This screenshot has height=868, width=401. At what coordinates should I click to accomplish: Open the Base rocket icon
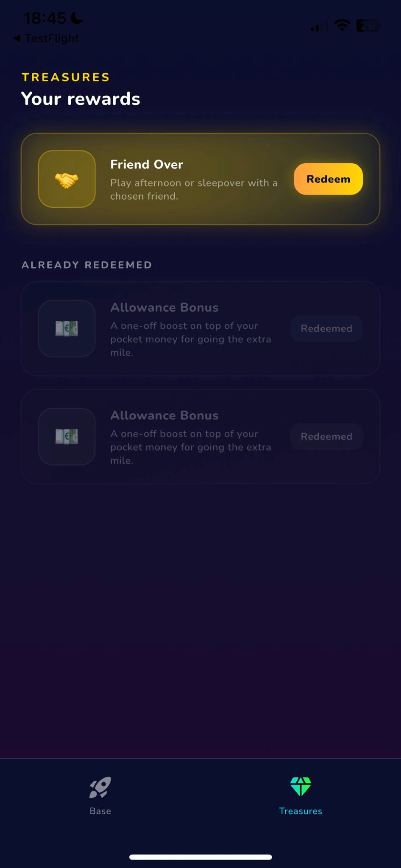[100, 787]
